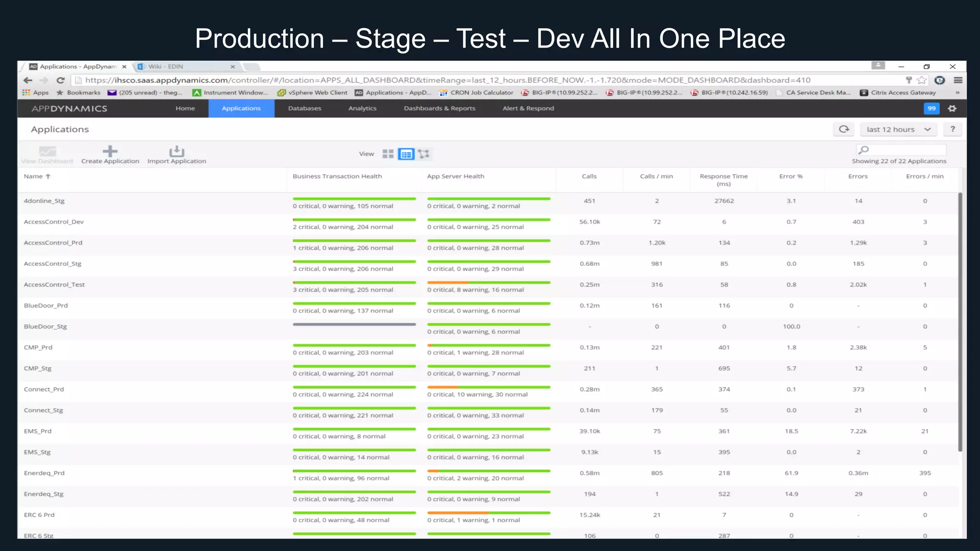Click the key icon in address bar

909,80
